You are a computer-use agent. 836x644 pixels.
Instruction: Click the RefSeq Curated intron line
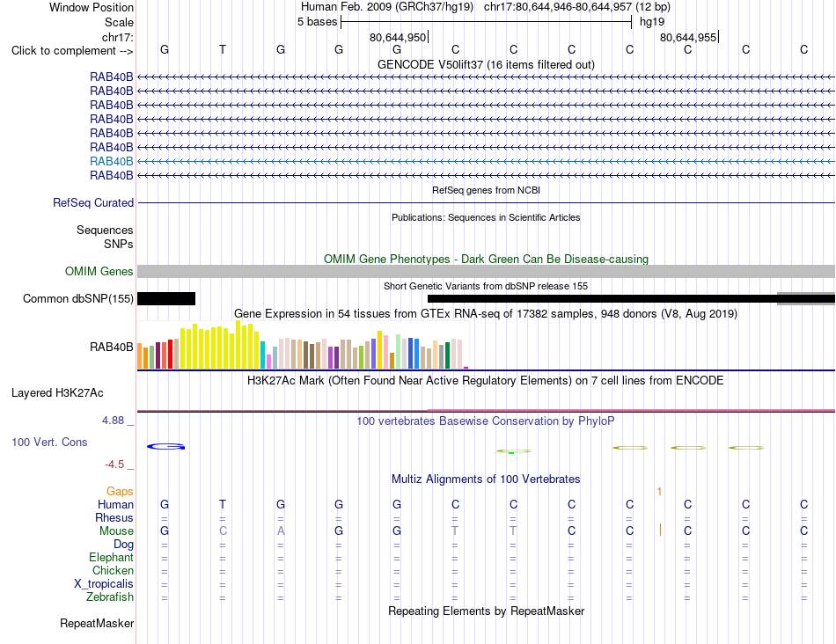click(486, 202)
